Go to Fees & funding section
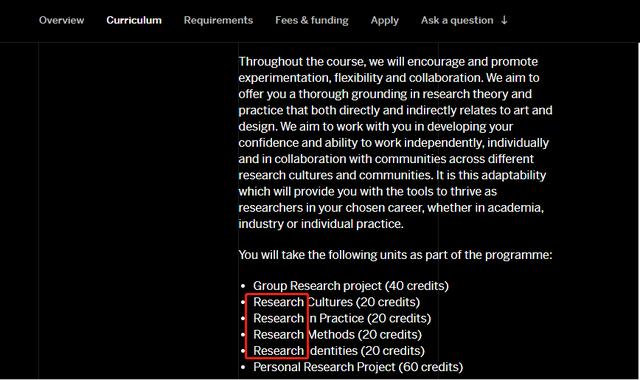The width and height of the screenshot is (640, 380). [x=312, y=20]
